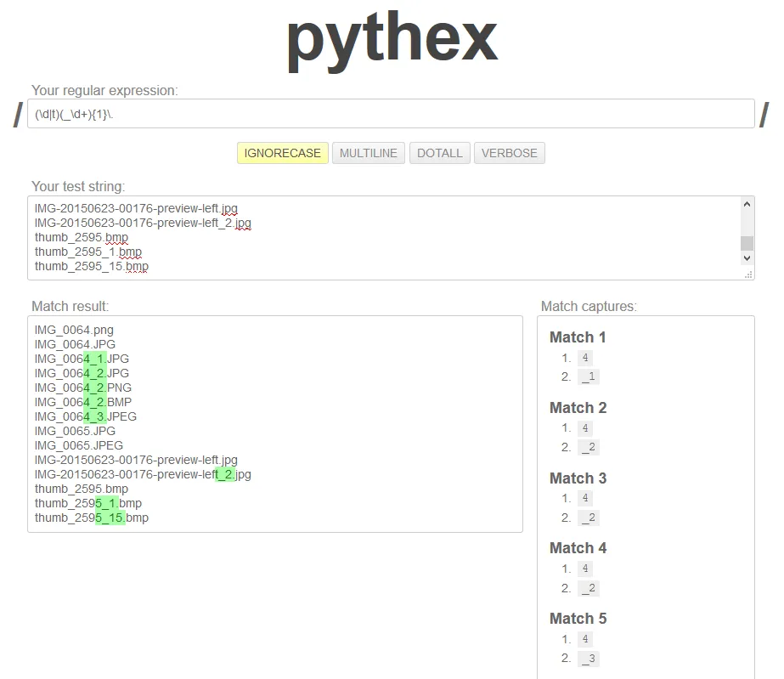Enable the DOTALL flag

(439, 153)
